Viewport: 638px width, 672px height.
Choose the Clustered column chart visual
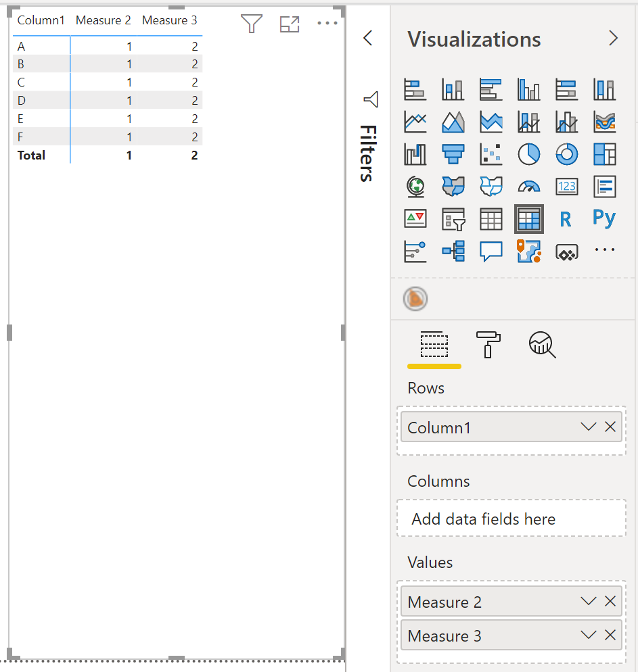pos(528,89)
